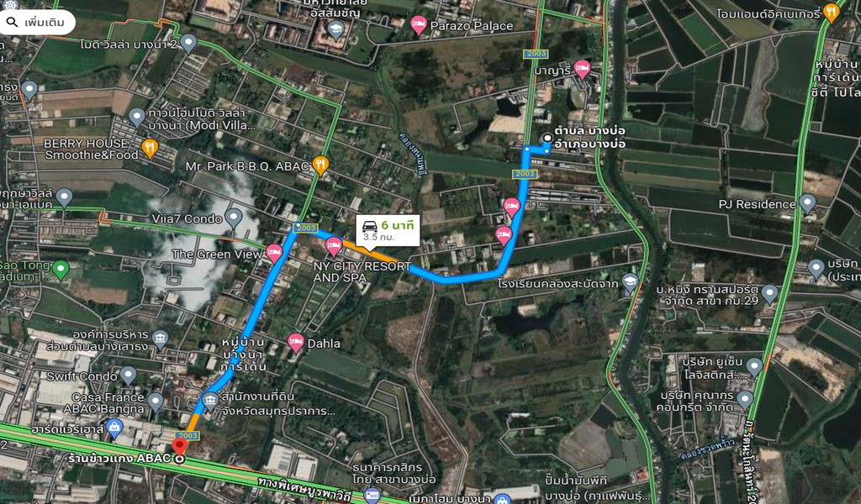Click the 6 นาที driving time bubble
The width and height of the screenshot is (861, 504).
[388, 231]
